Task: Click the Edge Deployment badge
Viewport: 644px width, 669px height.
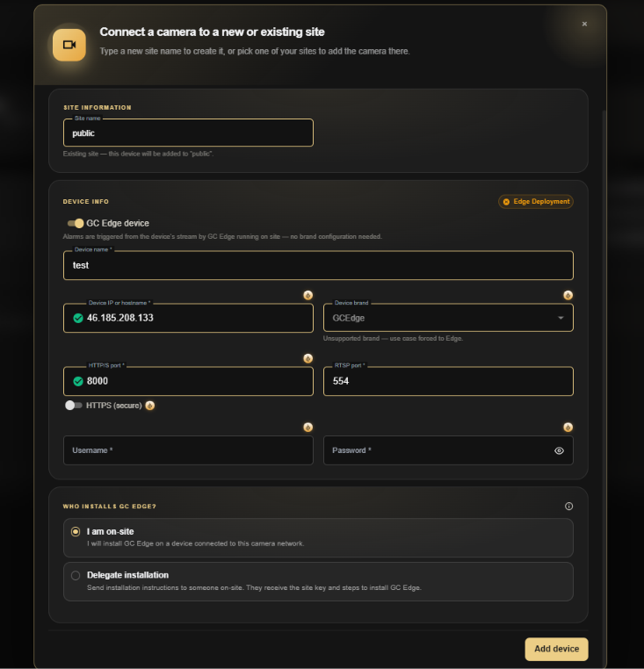Action: (536, 201)
